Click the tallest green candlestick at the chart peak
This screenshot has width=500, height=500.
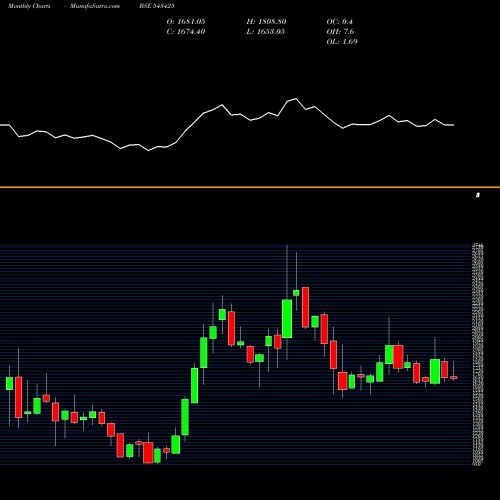[287, 319]
